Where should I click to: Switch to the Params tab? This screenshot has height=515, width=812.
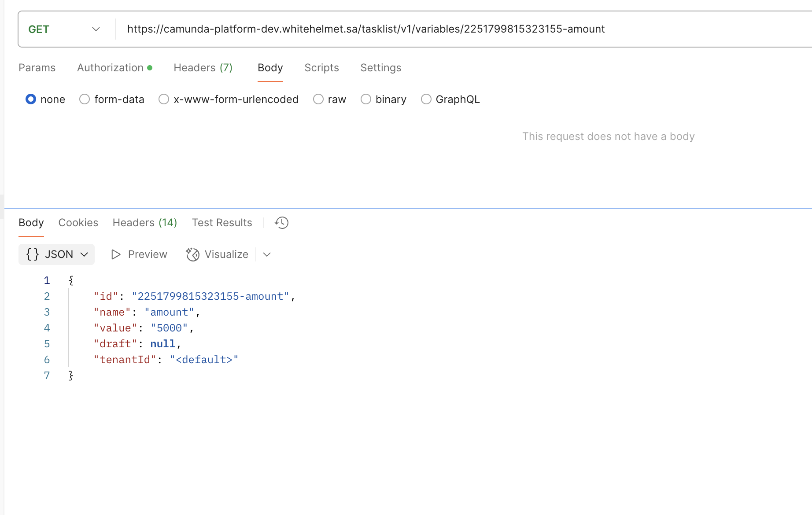pyautogui.click(x=37, y=68)
